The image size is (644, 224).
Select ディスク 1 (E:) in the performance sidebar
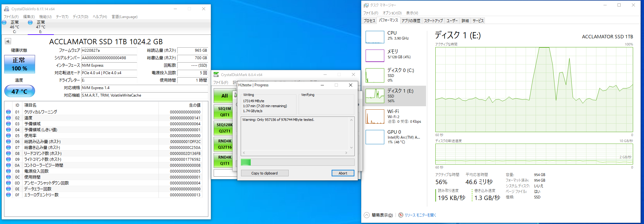pyautogui.click(x=395, y=96)
